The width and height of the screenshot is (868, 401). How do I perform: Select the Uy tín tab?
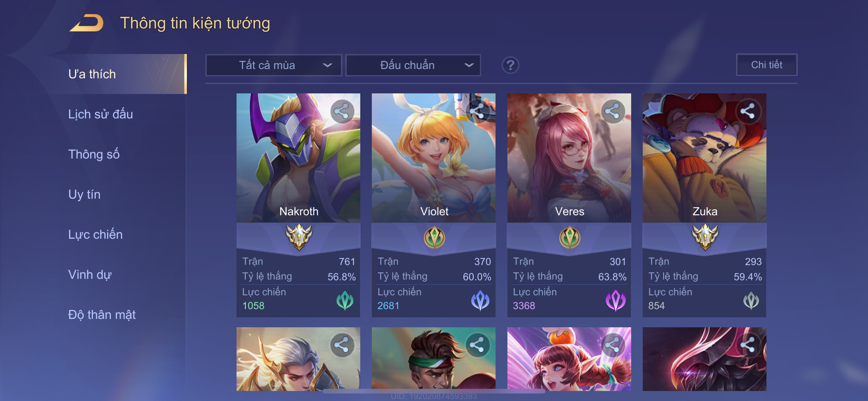click(x=84, y=194)
